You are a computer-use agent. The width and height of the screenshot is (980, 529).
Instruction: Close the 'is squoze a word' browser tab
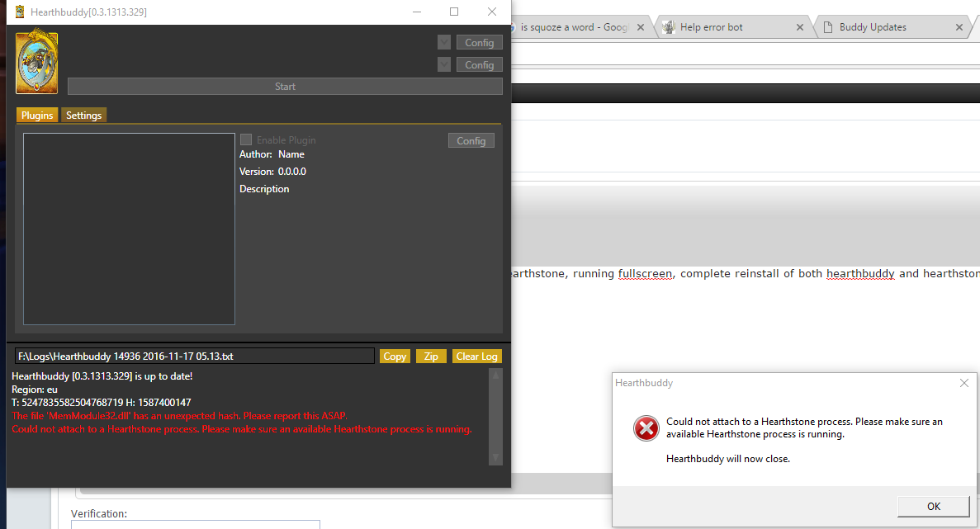coord(641,27)
